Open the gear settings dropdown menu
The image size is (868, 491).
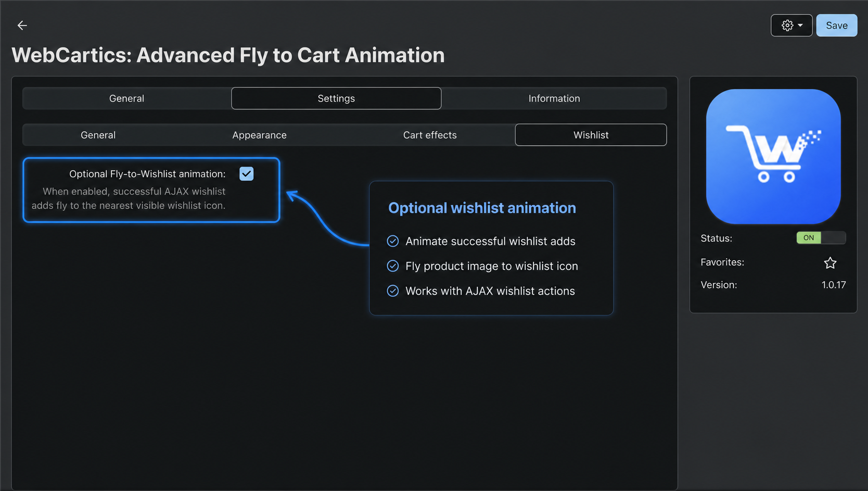792,26
